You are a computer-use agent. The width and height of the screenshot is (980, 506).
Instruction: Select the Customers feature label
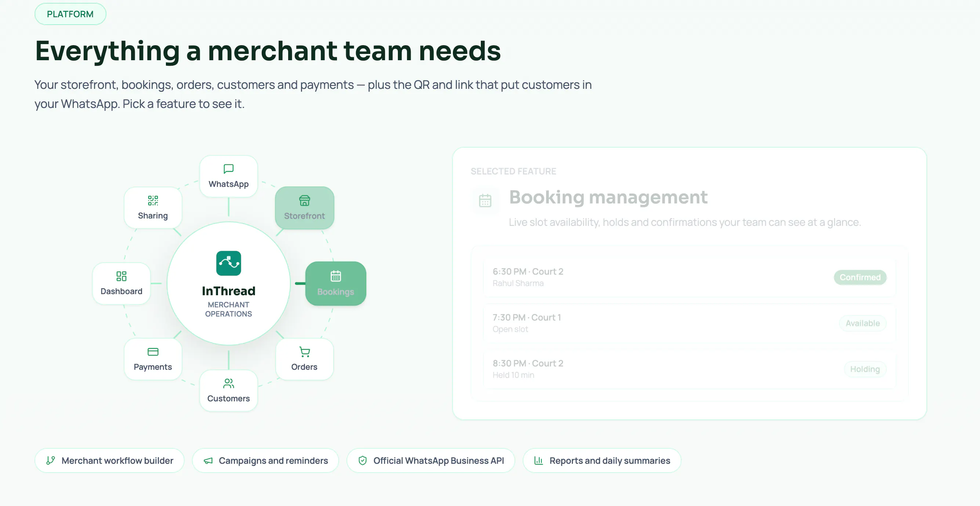tap(228, 398)
